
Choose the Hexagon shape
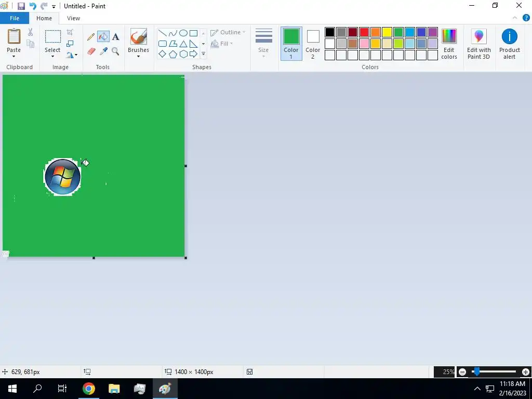tap(183, 54)
